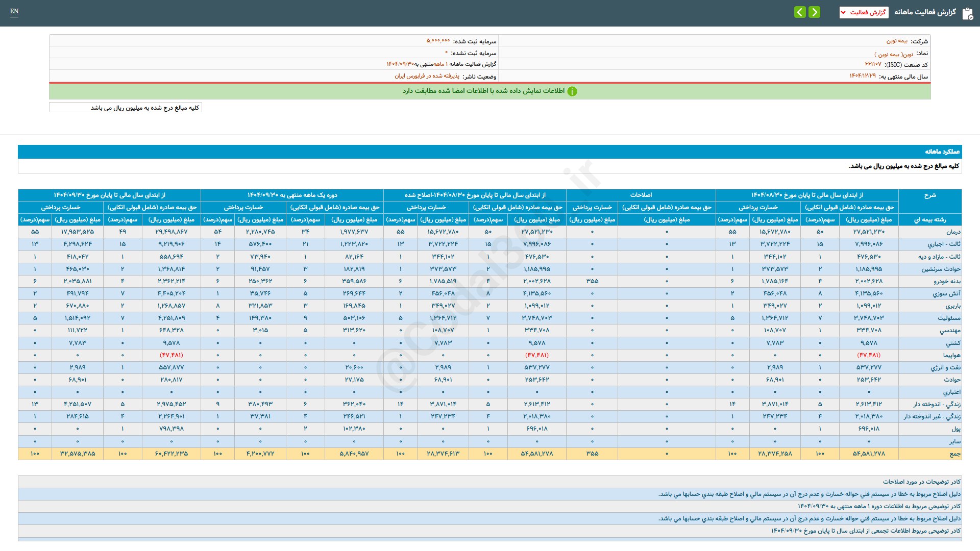Click the رشته بیمه ای sub-header cell
This screenshot has height=551, width=980.
929,219
